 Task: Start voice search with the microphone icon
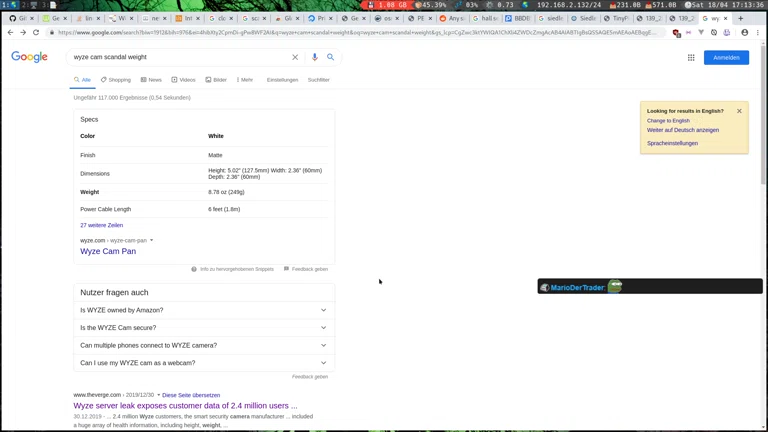click(x=314, y=57)
